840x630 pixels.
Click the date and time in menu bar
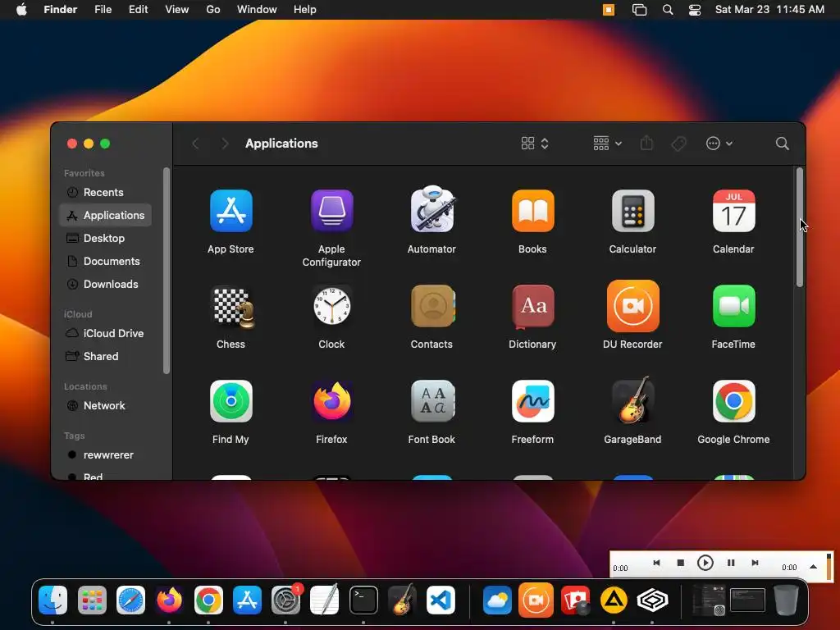pos(769,10)
